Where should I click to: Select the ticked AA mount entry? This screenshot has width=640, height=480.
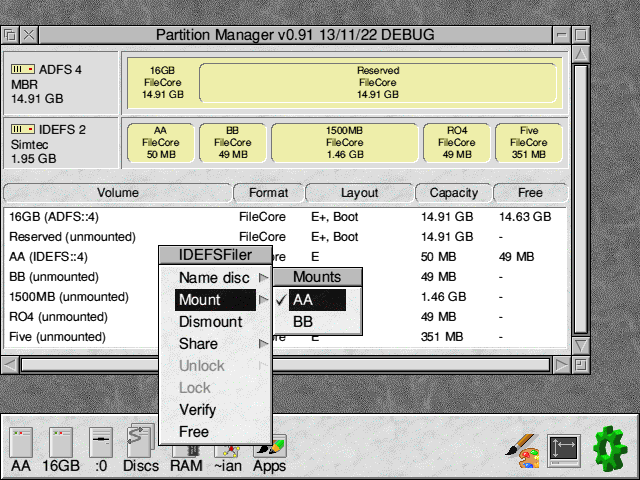(317, 300)
